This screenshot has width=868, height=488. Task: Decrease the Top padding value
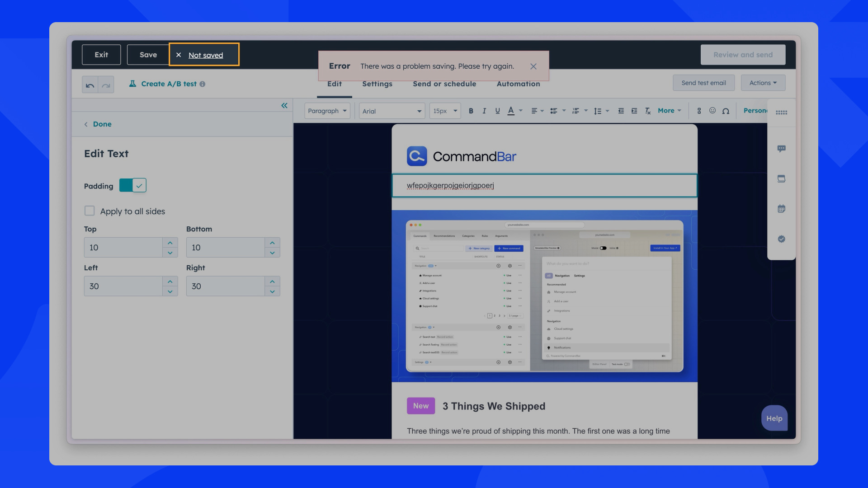pyautogui.click(x=170, y=253)
